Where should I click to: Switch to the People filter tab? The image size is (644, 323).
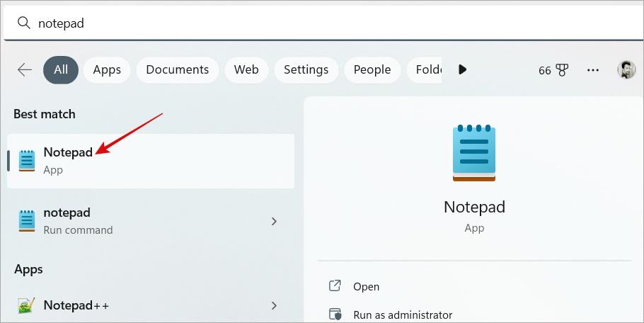pos(372,70)
